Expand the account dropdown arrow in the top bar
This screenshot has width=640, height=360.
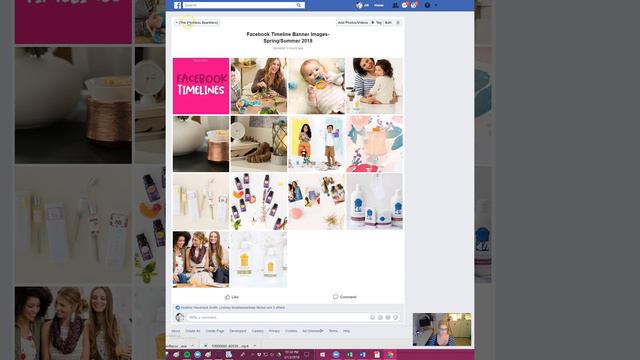(436, 5)
